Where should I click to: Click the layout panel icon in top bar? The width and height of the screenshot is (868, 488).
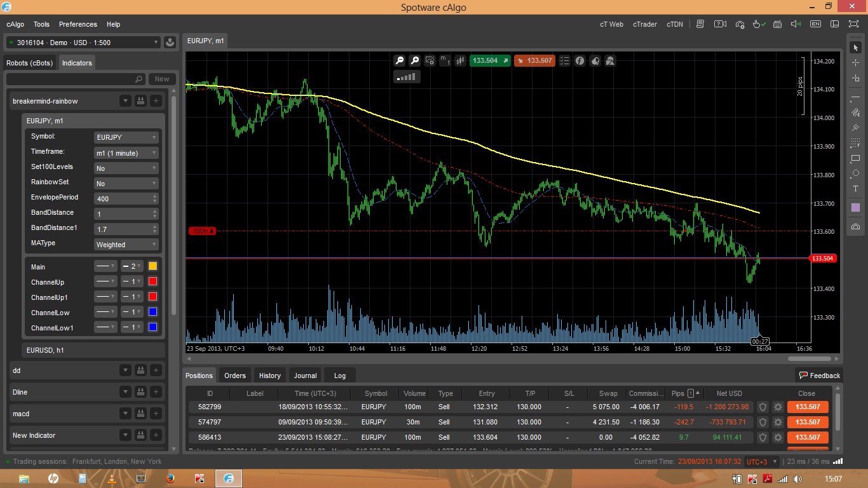click(x=834, y=24)
